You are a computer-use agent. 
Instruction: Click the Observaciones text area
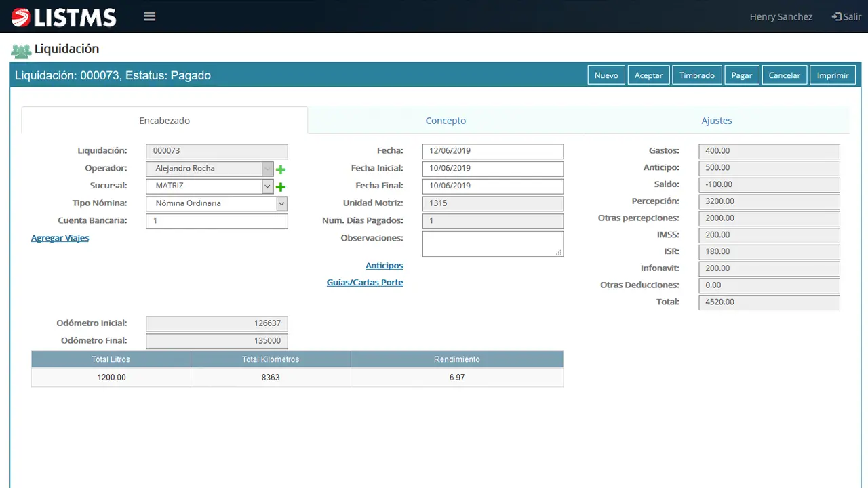pyautogui.click(x=492, y=244)
